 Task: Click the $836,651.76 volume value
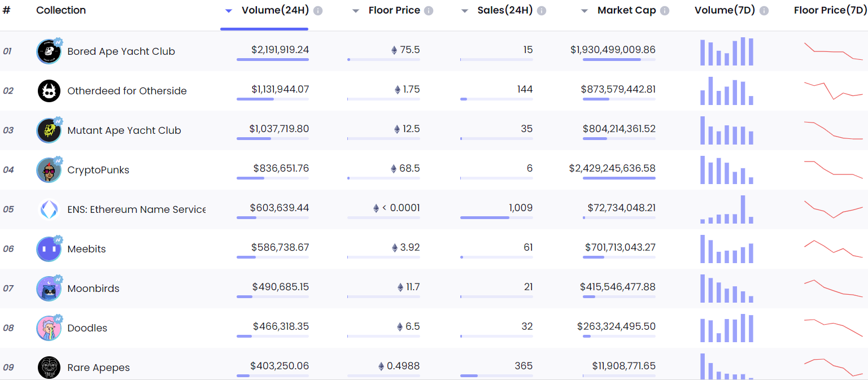[281, 168]
